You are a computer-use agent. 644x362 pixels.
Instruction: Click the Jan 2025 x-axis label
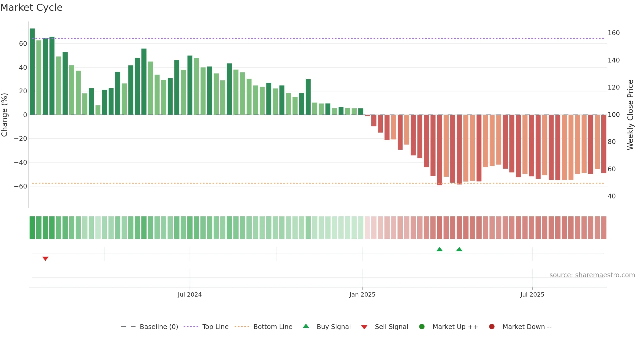[363, 295]
